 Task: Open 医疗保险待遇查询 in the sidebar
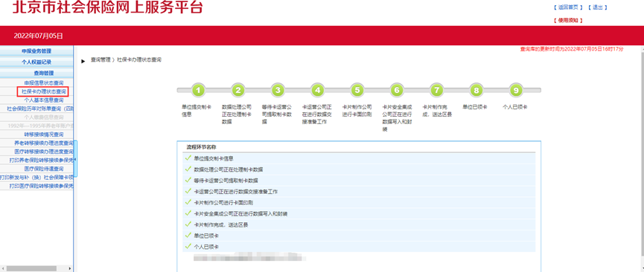(x=43, y=169)
